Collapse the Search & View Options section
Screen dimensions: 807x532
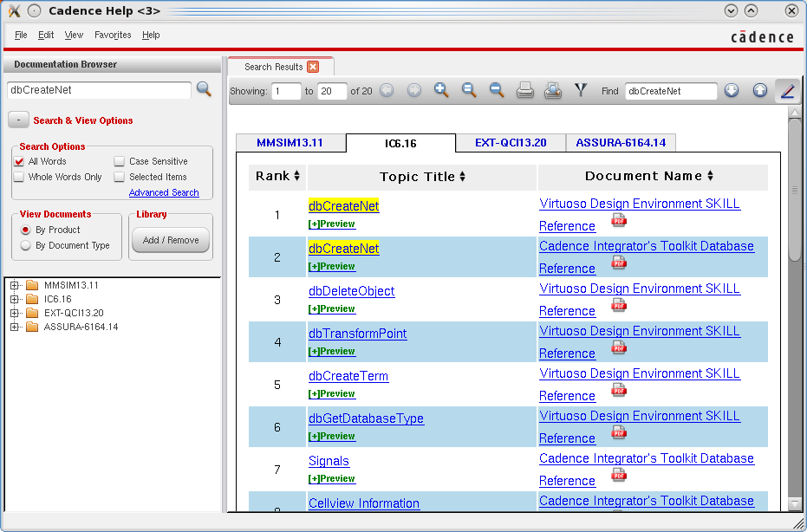click(x=18, y=120)
